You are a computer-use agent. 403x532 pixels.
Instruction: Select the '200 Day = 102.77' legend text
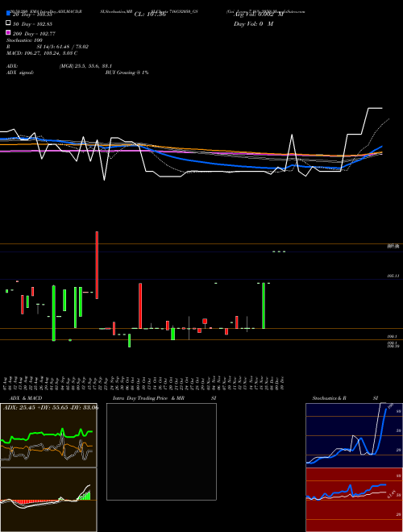click(34, 34)
